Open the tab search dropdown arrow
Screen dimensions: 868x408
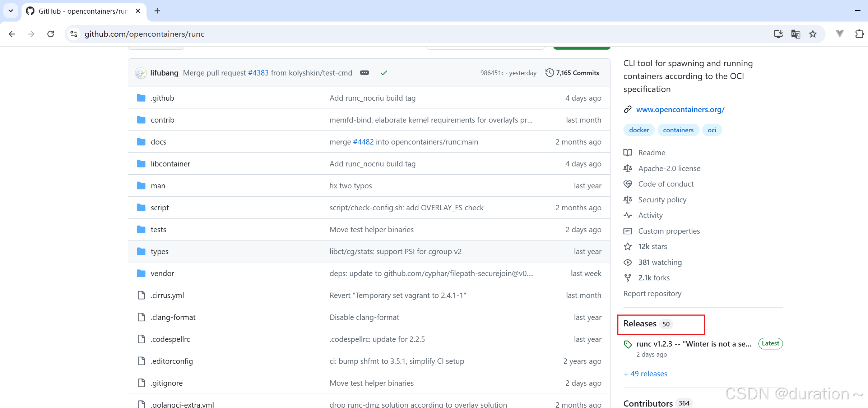(11, 11)
